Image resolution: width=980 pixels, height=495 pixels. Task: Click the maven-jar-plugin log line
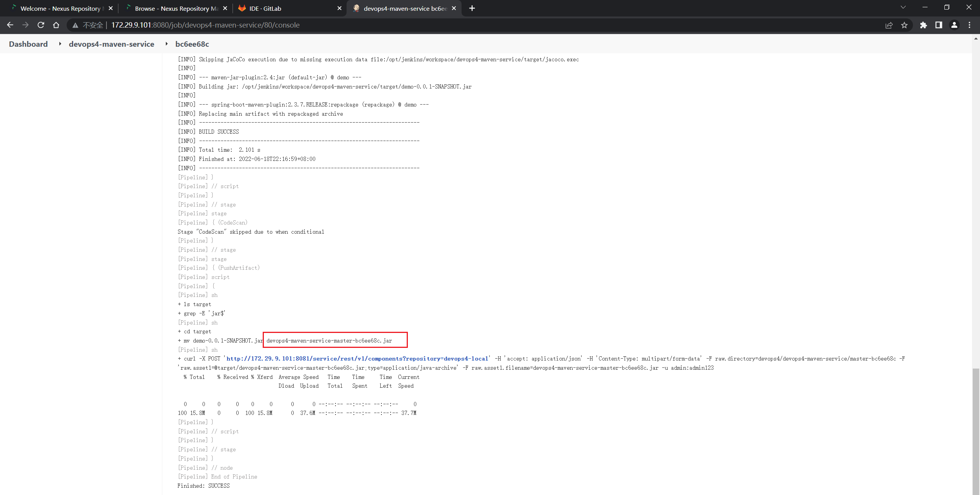pos(270,77)
